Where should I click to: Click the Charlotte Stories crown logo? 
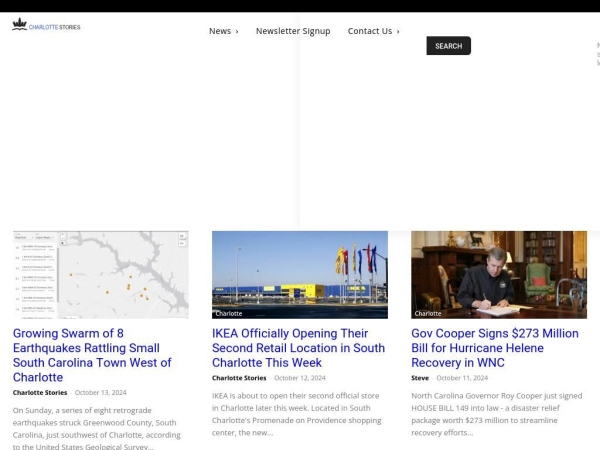pyautogui.click(x=46, y=24)
